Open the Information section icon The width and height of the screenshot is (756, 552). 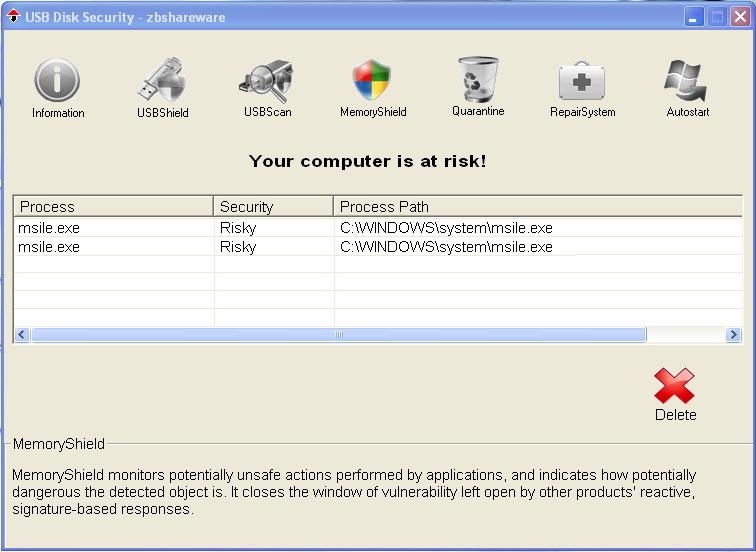[57, 80]
